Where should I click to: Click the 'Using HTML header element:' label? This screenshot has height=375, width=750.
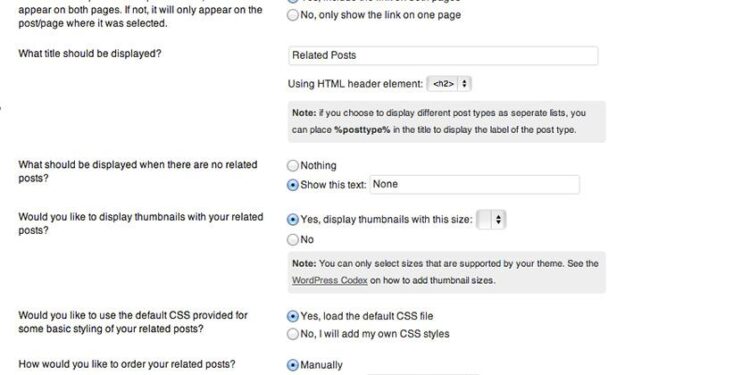tap(355, 84)
